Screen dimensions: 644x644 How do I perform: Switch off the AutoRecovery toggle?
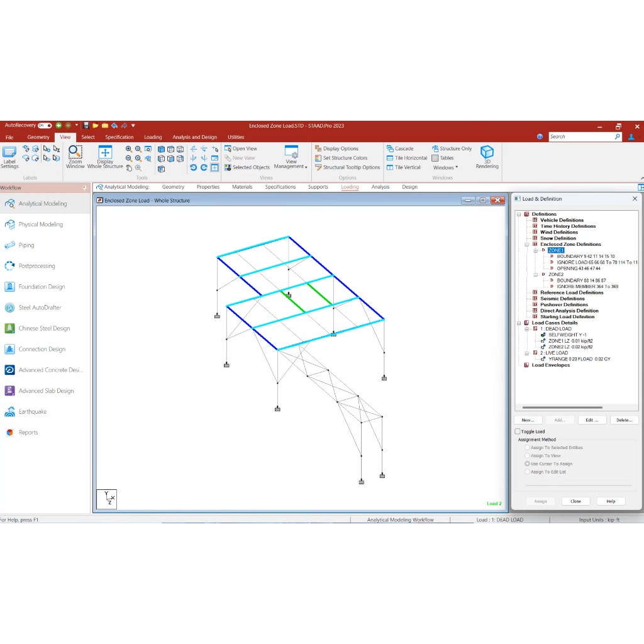[x=45, y=126]
